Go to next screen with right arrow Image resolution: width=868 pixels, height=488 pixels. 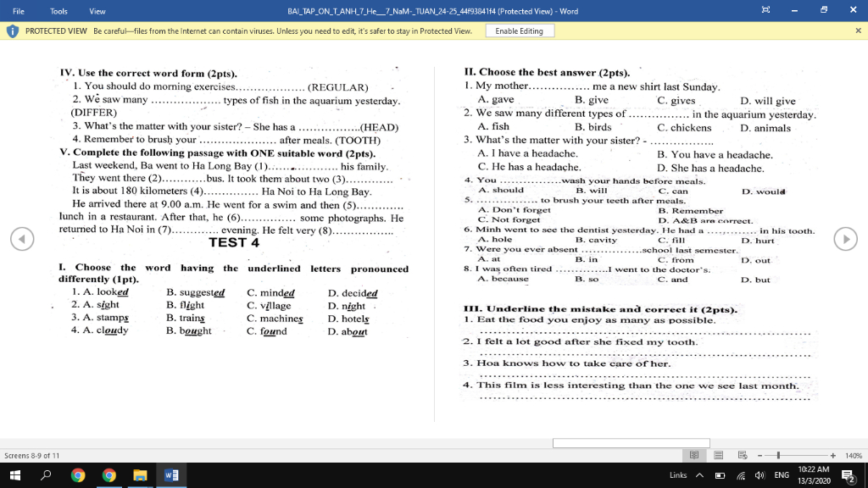click(x=845, y=239)
